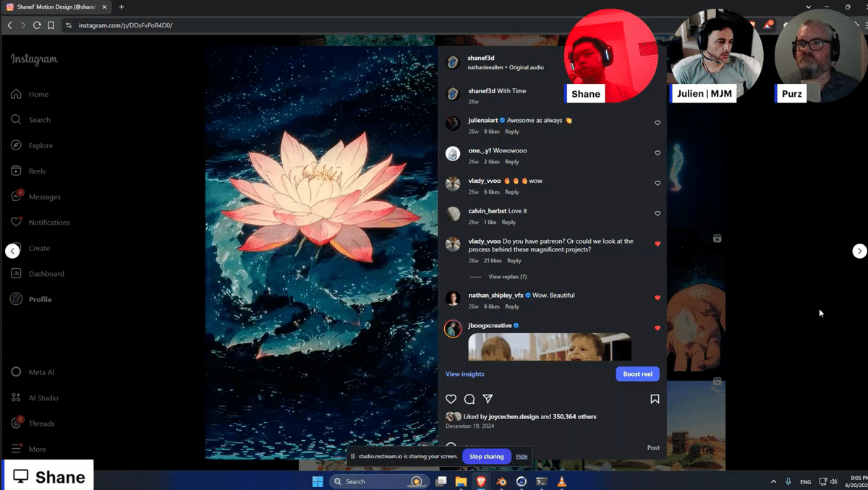Open julienaiart's profile avatar
This screenshot has height=490, width=868.
point(453,124)
